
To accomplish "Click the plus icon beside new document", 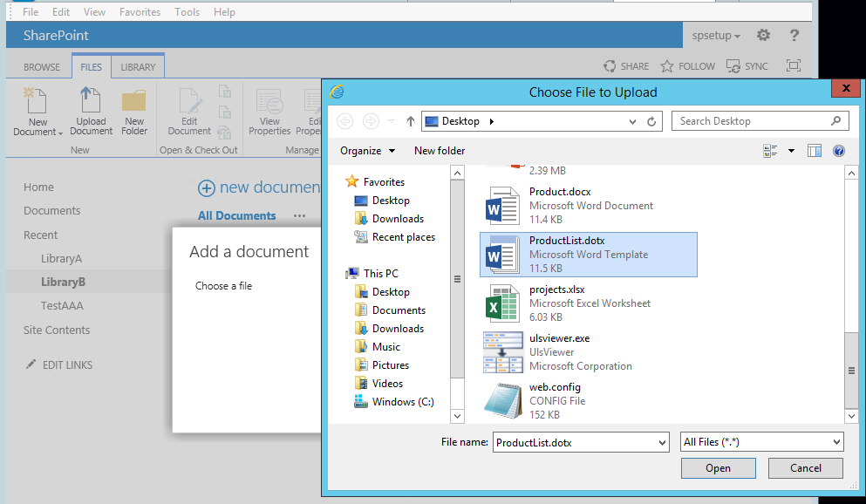I will click(206, 188).
